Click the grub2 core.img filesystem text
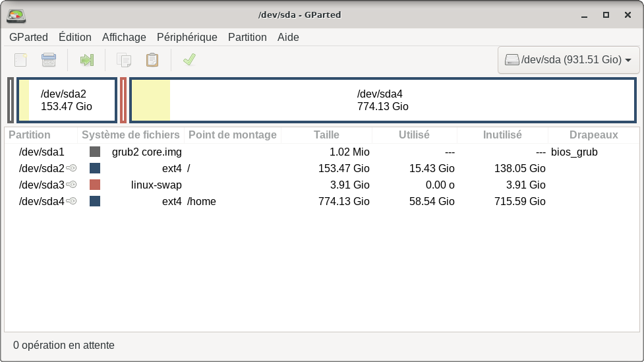 146,152
